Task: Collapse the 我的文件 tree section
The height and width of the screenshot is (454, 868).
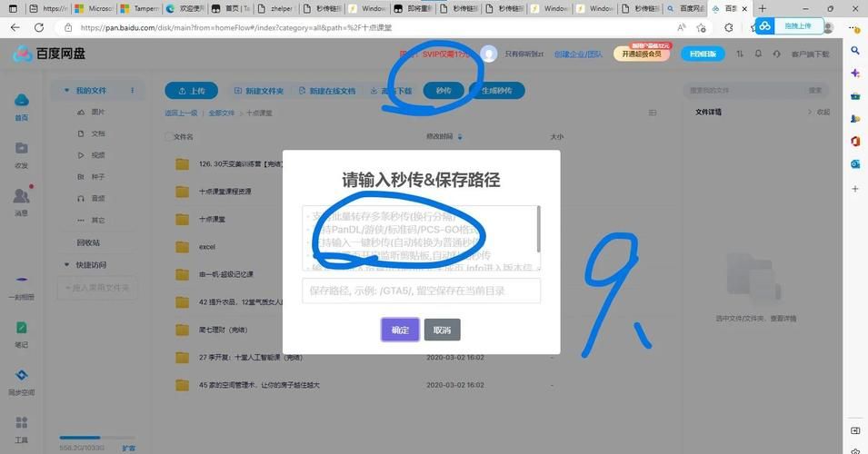Action: 67,90
